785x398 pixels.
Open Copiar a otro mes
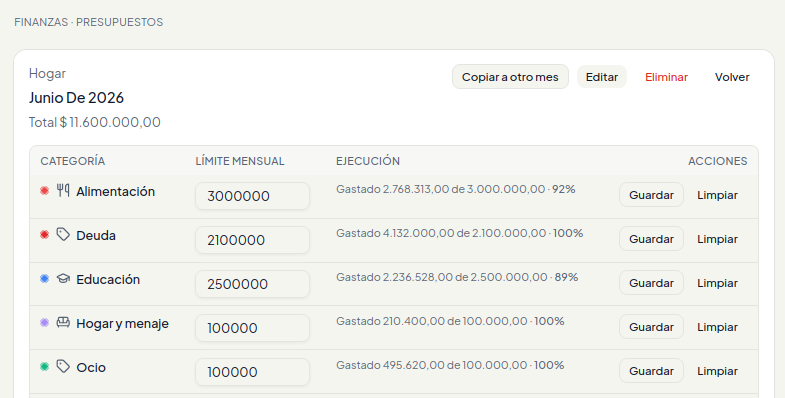coord(510,77)
